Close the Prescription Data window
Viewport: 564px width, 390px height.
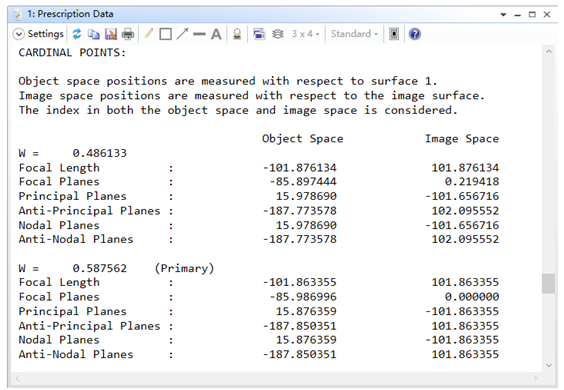coord(547,14)
